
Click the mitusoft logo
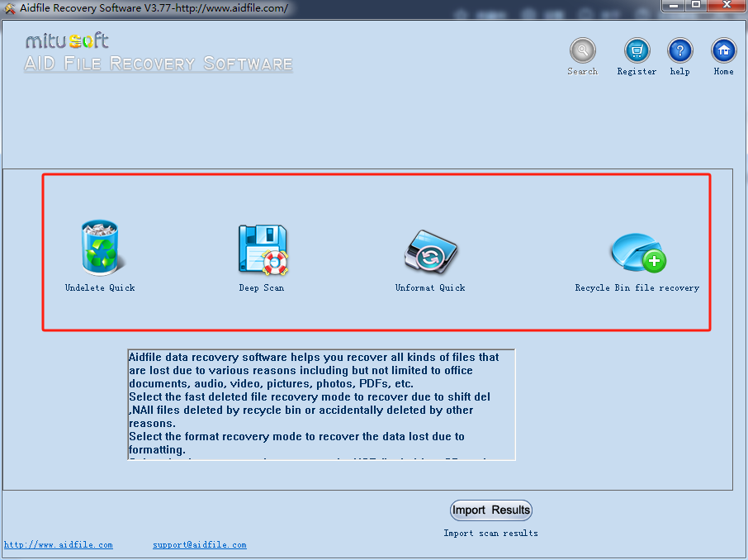point(66,39)
